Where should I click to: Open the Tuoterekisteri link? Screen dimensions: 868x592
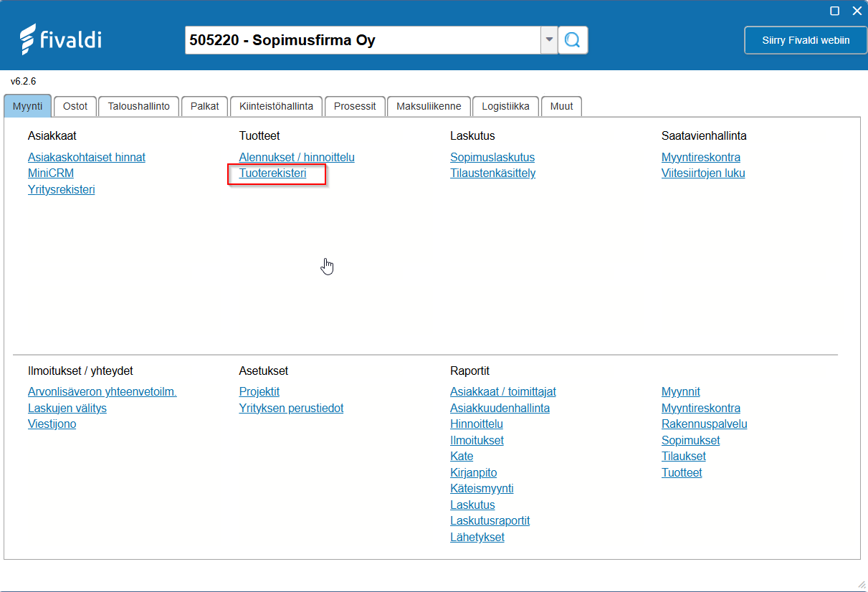point(272,173)
